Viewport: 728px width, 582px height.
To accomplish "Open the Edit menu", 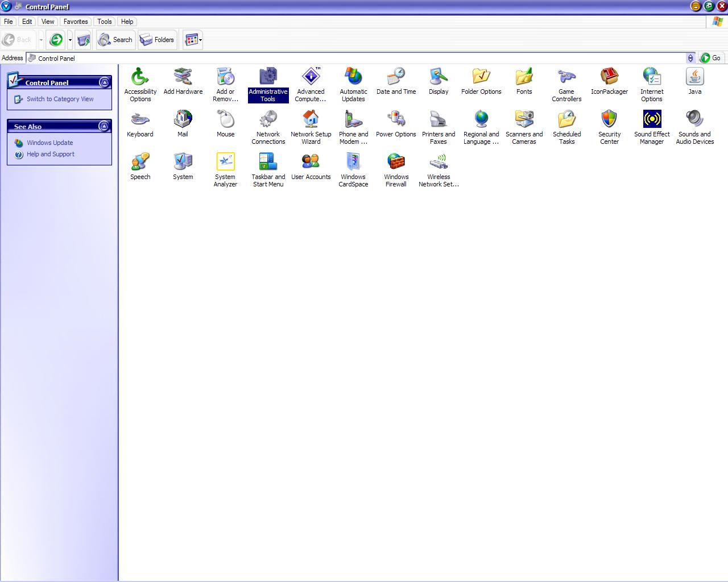I will click(x=27, y=22).
